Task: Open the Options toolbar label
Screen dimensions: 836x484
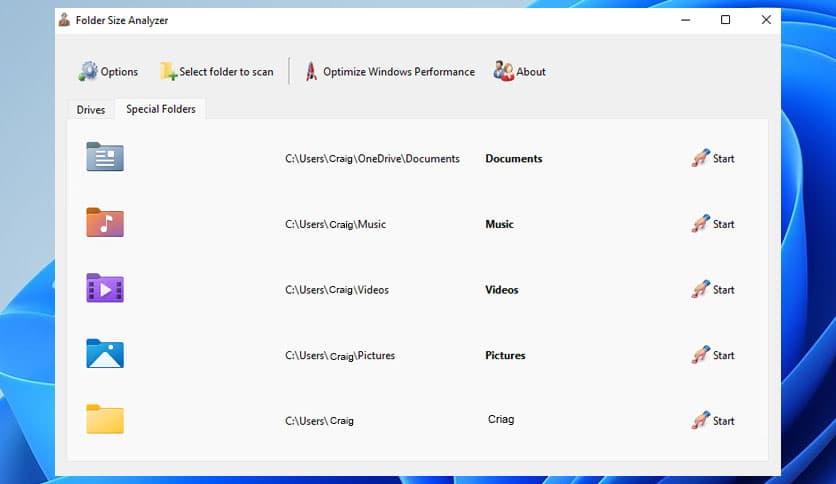Action: click(119, 72)
